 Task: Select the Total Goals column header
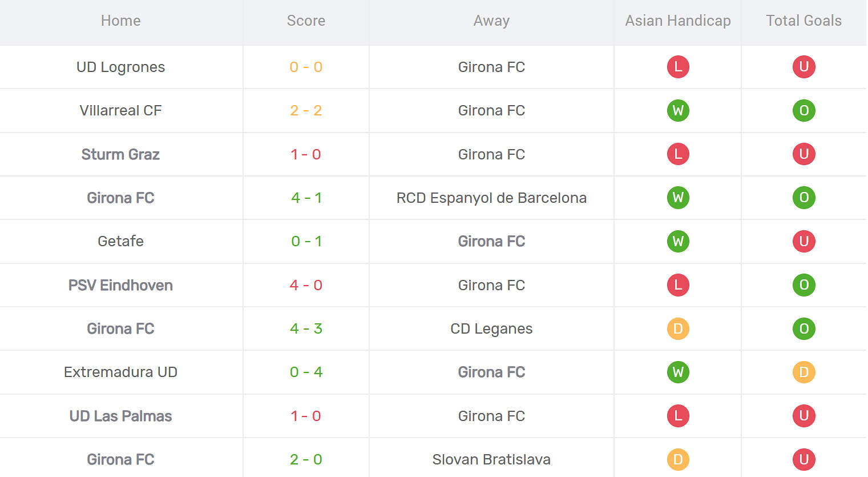(804, 21)
